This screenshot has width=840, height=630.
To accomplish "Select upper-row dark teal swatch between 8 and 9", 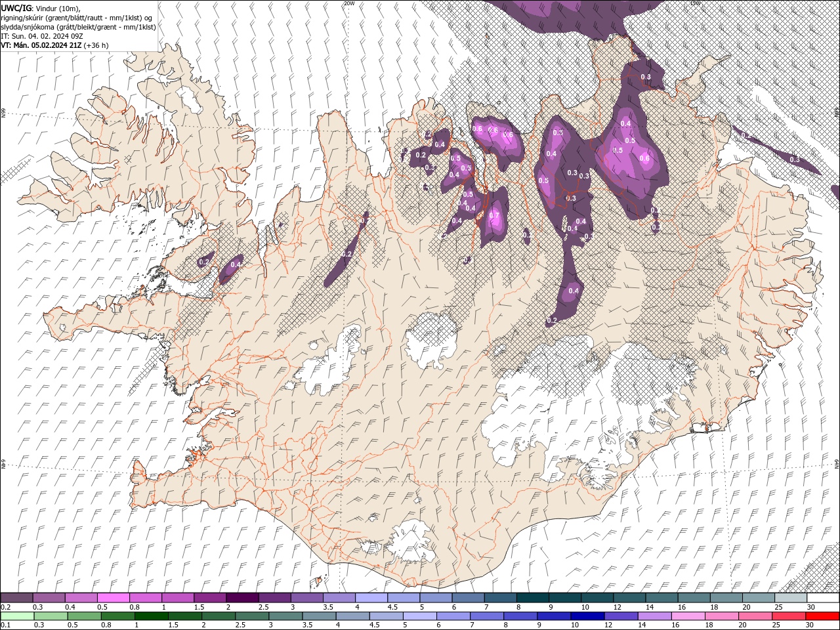I will 533,597.
